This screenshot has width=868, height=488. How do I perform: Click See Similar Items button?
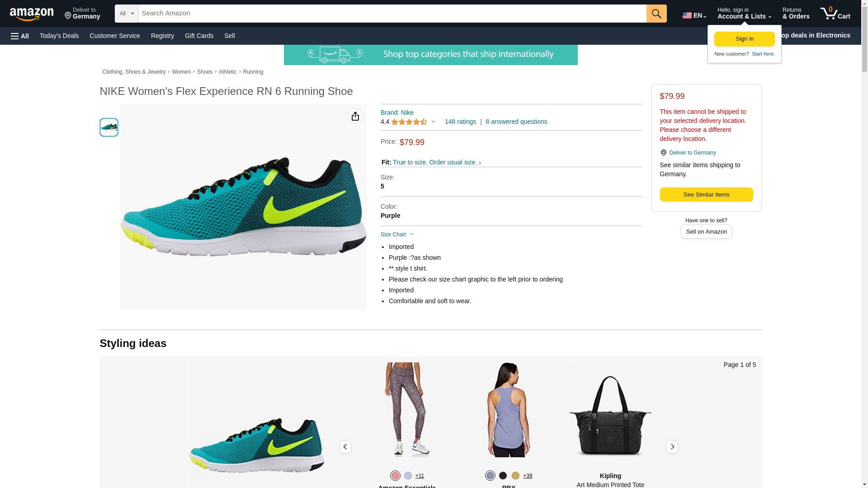706,195
